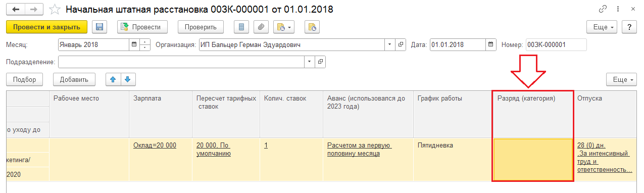The height and width of the screenshot is (193, 644).
Task: Click the Провести и закрыть button
Action: [x=47, y=27]
